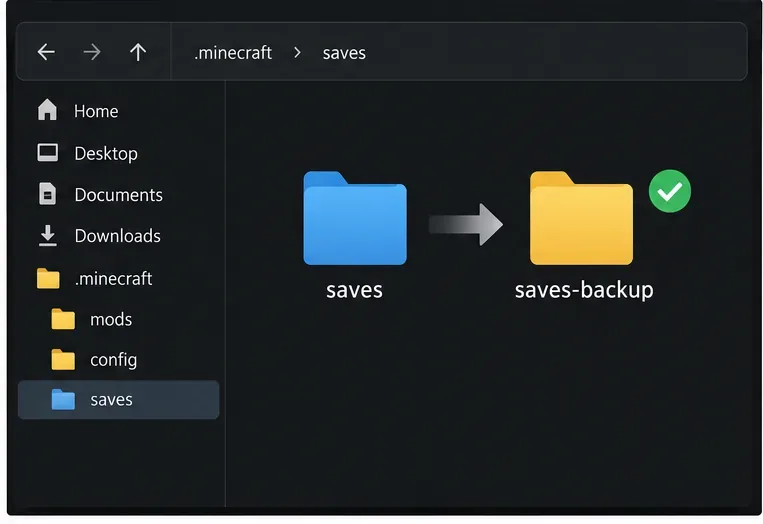Image resolution: width=763 pixels, height=524 pixels.
Task: Click the green checkmark badge
Action: (670, 191)
